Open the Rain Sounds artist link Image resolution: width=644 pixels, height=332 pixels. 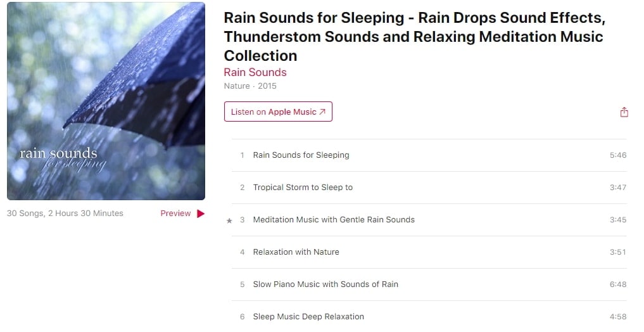tap(255, 72)
